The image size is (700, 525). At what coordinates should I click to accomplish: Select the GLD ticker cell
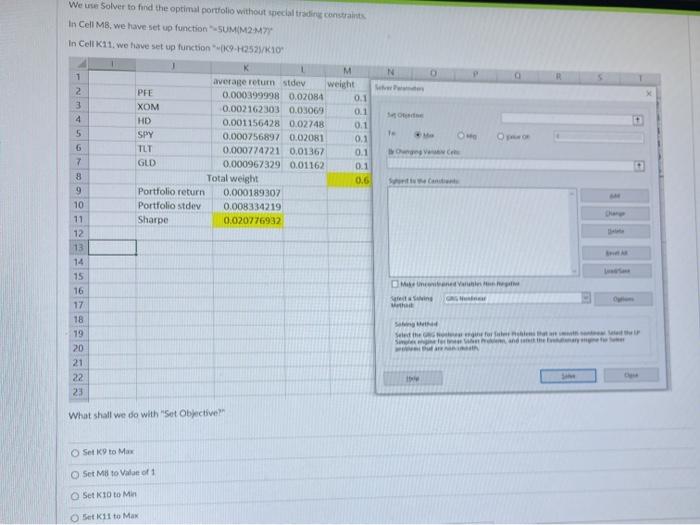pos(173,162)
